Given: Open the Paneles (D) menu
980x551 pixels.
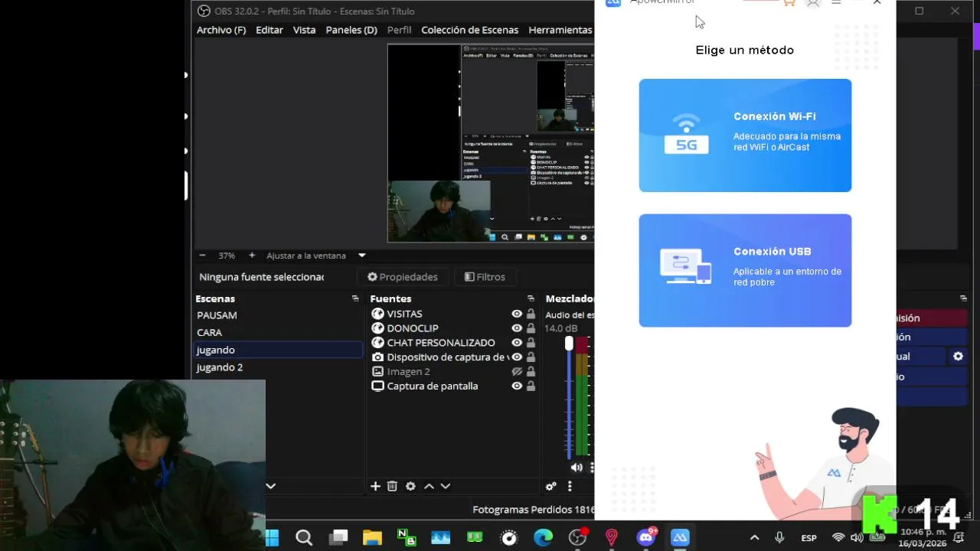Looking at the screenshot, I should (x=351, y=30).
